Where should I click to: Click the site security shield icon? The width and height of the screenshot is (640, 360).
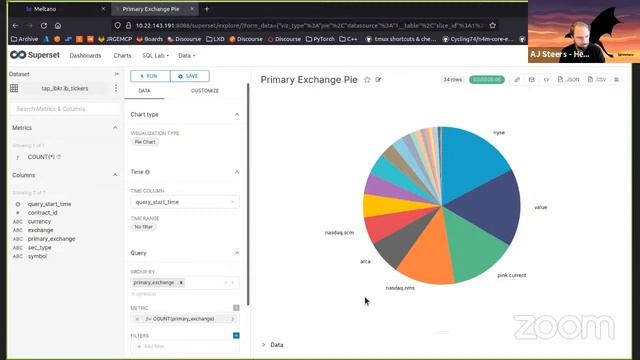(x=118, y=25)
